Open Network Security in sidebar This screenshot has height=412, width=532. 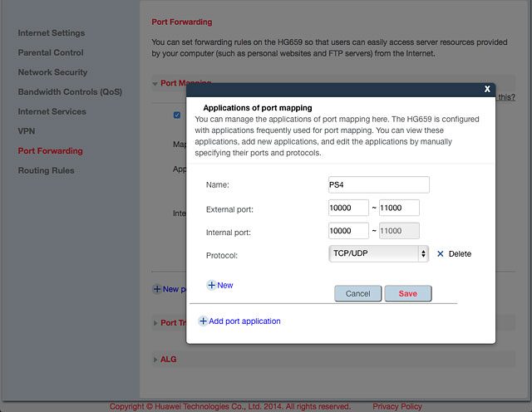(52, 72)
